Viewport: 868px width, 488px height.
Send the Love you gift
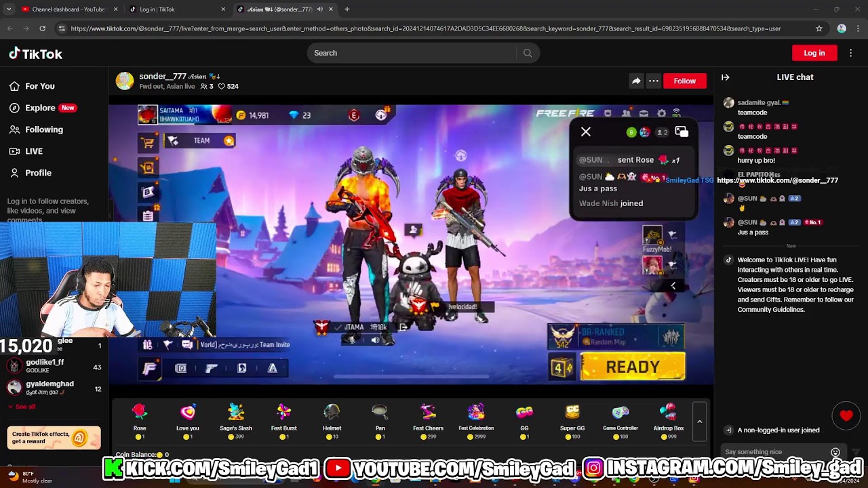tap(188, 420)
